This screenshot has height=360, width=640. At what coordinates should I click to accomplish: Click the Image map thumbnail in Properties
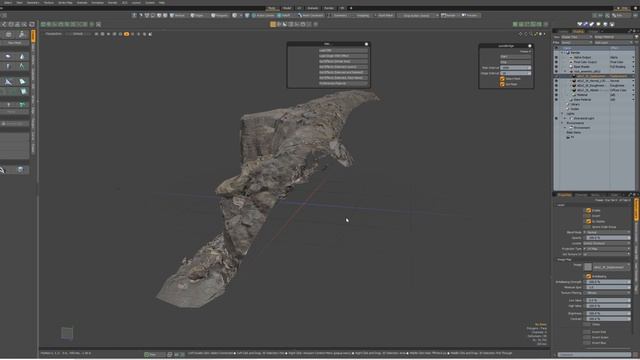pos(588,267)
